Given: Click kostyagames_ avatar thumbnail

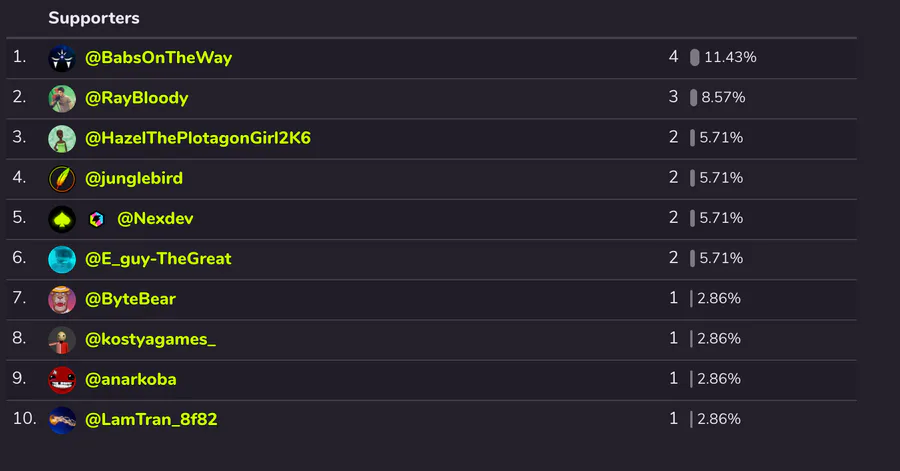Looking at the screenshot, I should click(x=62, y=339).
